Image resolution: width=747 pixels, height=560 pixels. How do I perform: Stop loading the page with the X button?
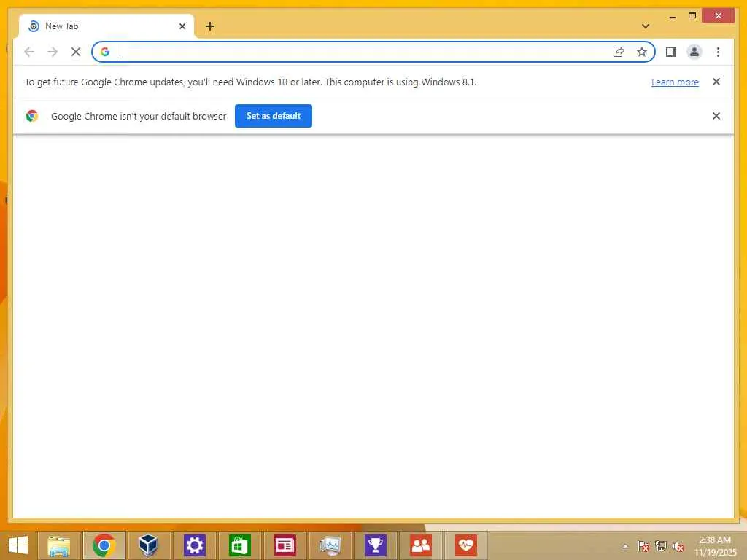coord(76,52)
